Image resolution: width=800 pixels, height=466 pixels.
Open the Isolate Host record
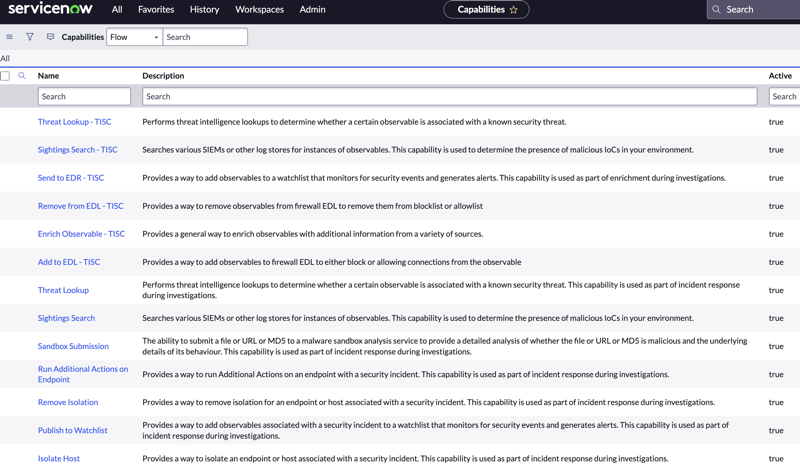tap(59, 458)
